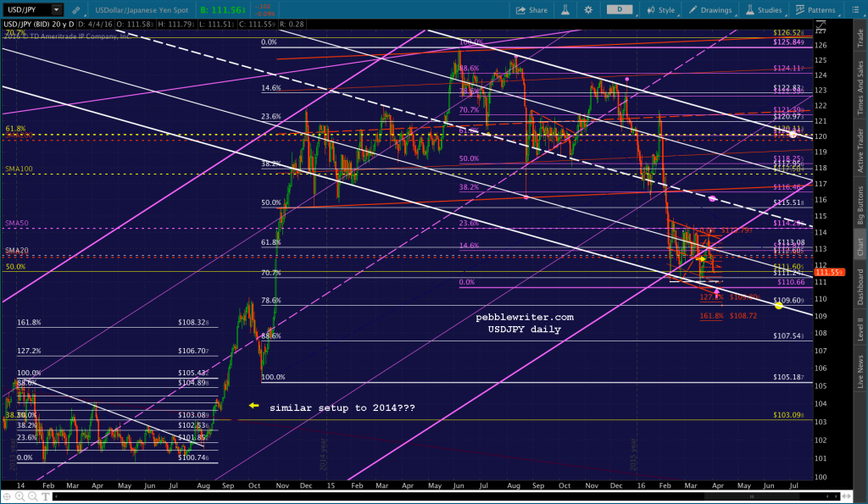This screenshot has height=504, width=868.
Task: Open the Drawings tool with the pencil icon
Action: pyautogui.click(x=693, y=9)
